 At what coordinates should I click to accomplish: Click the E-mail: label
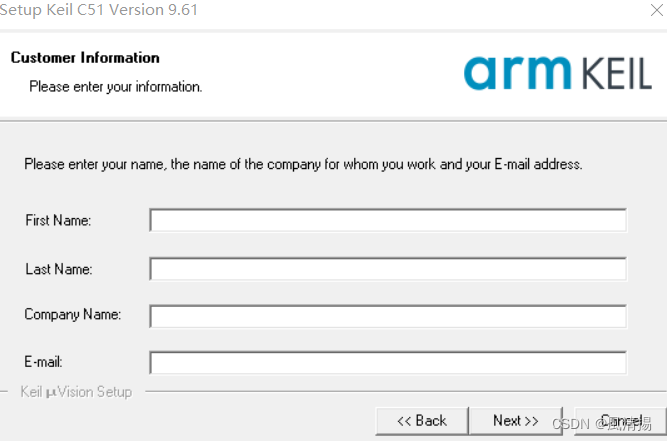pyautogui.click(x=43, y=362)
